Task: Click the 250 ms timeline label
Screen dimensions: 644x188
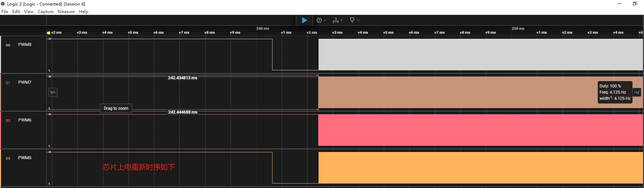Action: click(518, 28)
